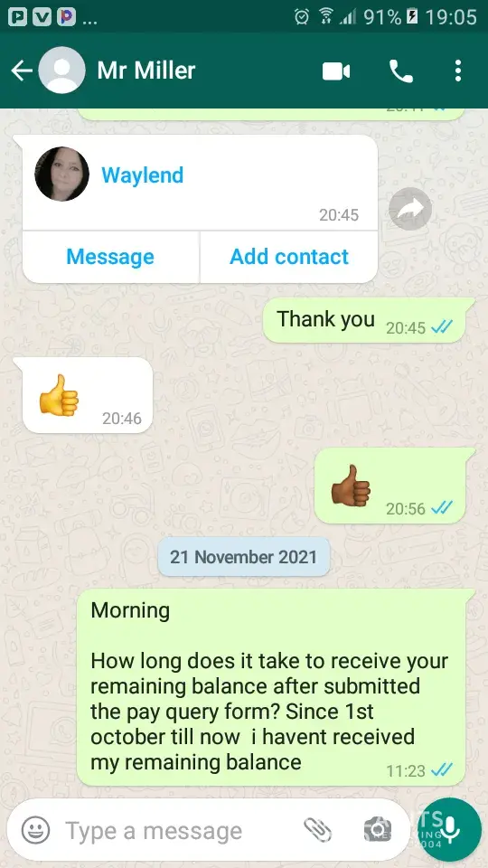Open the camera from message bar
This screenshot has width=488, height=868.
pyautogui.click(x=378, y=830)
